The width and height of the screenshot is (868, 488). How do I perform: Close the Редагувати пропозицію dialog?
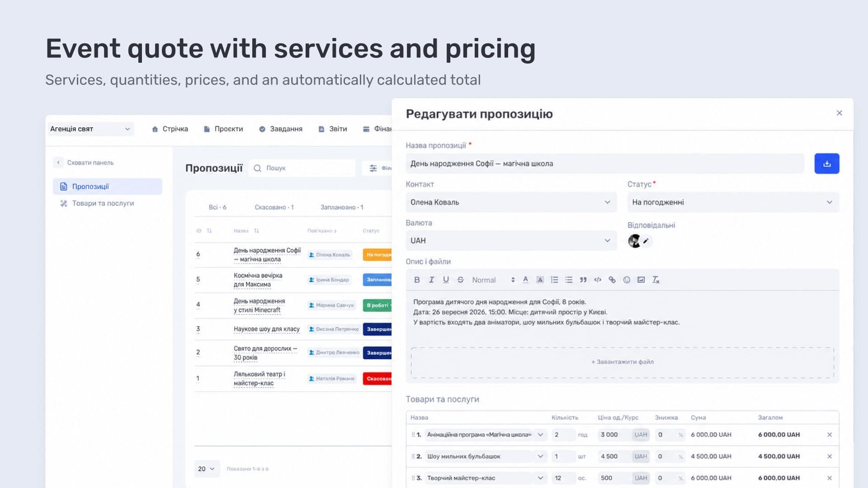(x=840, y=113)
